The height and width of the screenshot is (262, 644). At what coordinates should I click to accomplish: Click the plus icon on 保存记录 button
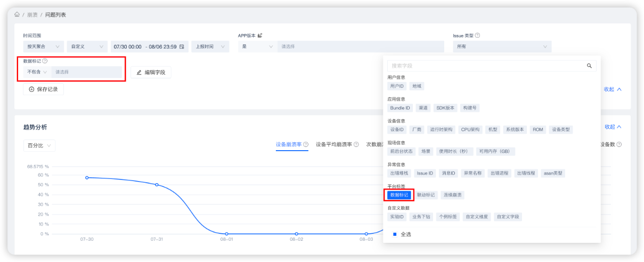(31, 89)
